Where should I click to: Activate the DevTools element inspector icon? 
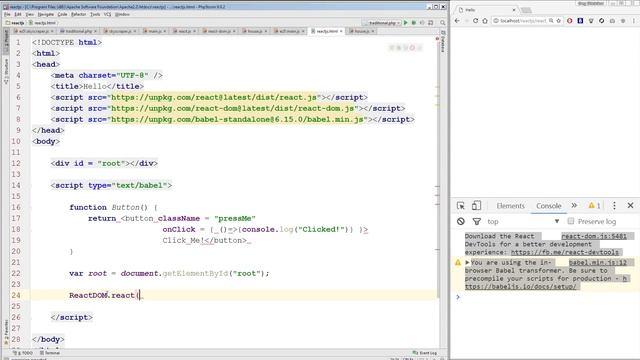(x=461, y=206)
